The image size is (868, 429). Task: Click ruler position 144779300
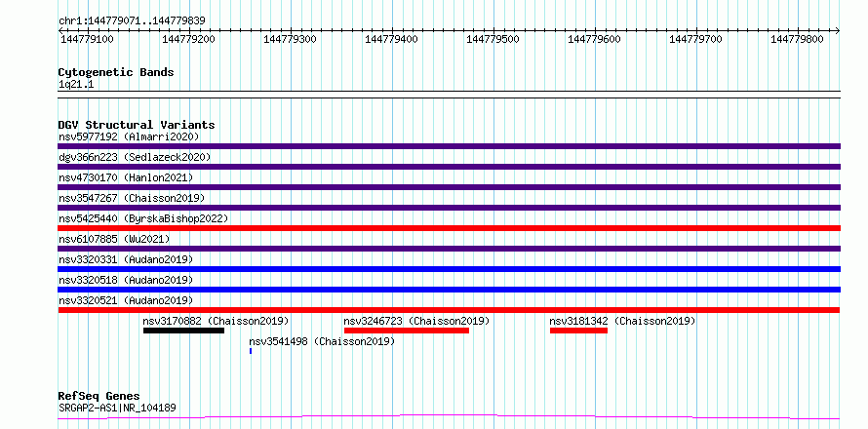point(291,39)
